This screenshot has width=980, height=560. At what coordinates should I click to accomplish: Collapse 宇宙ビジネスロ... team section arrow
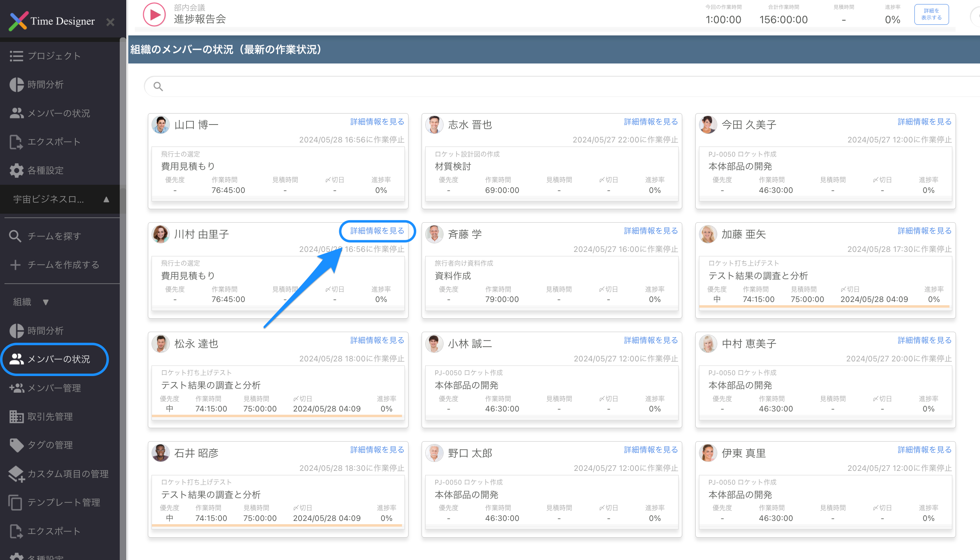(x=106, y=199)
